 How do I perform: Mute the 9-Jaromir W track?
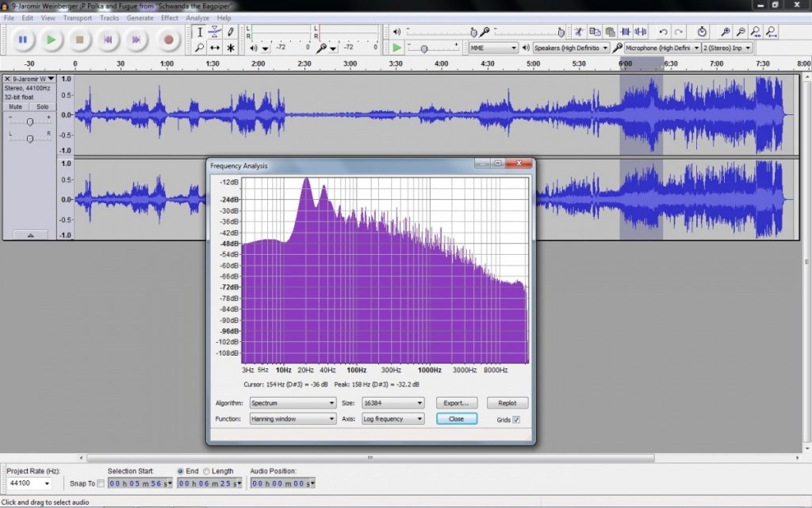point(16,107)
